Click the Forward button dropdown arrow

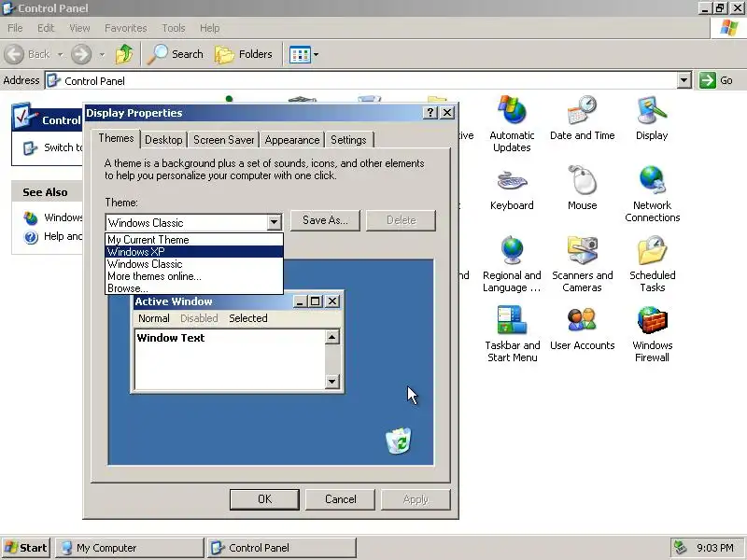coord(102,55)
